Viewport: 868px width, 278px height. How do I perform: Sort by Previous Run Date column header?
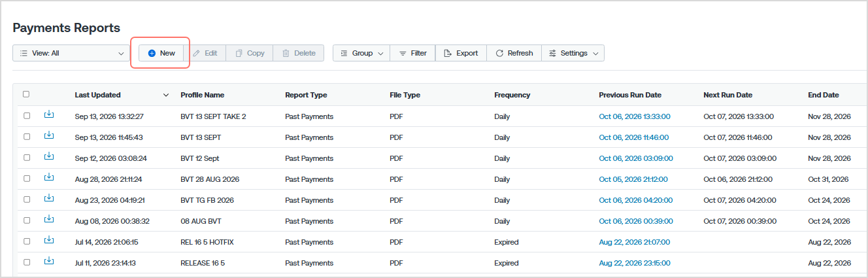coord(630,95)
